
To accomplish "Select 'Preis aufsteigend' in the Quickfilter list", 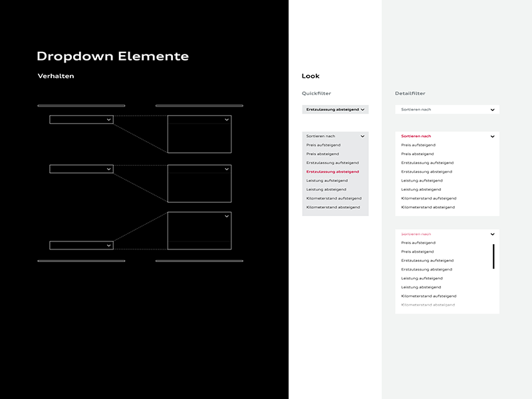I will pyautogui.click(x=323, y=145).
